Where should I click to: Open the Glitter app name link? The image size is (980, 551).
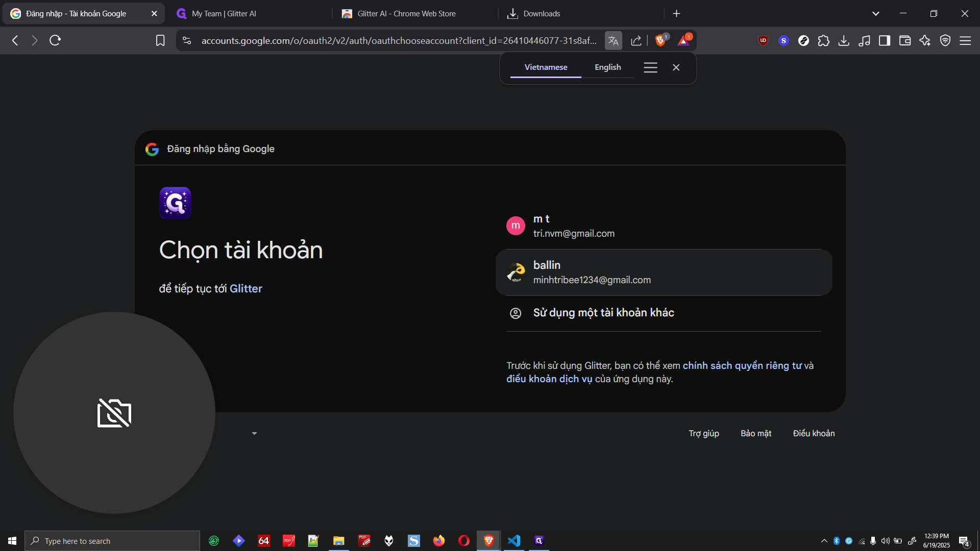[x=246, y=289]
